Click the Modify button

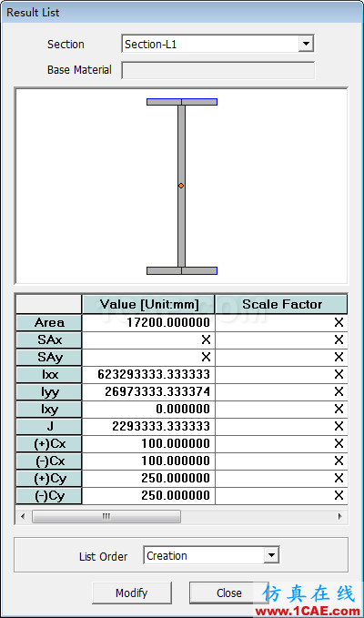(132, 593)
